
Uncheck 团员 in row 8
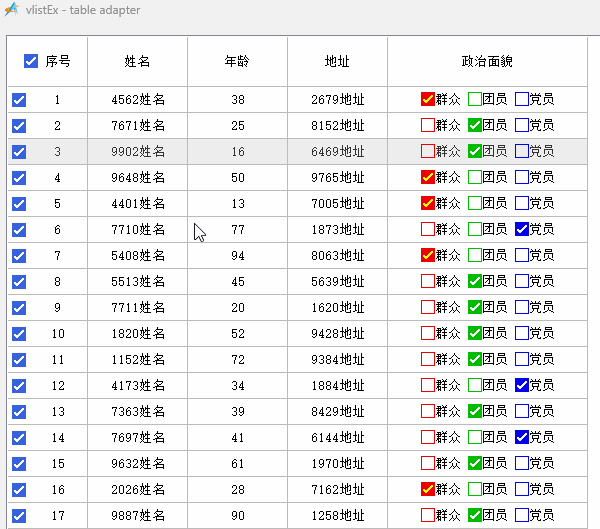[x=474, y=281]
